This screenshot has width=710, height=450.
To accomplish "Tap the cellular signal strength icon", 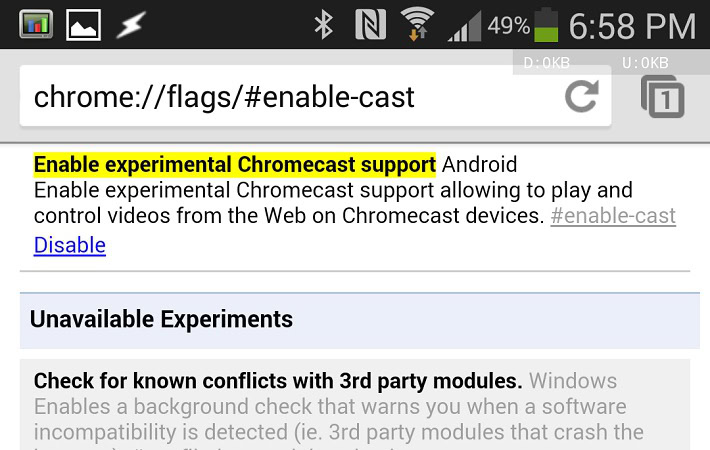I will (x=464, y=24).
